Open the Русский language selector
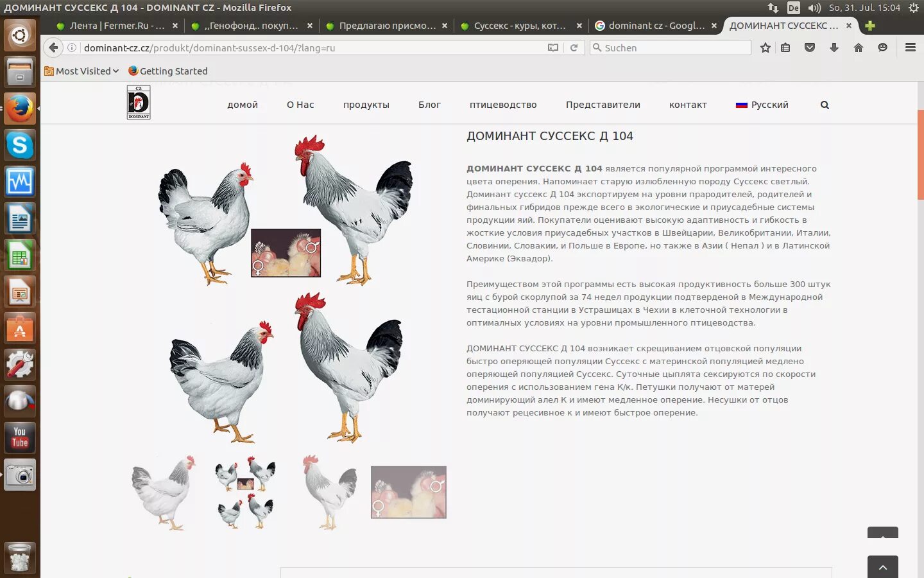The width and height of the screenshot is (924, 578). (x=762, y=105)
